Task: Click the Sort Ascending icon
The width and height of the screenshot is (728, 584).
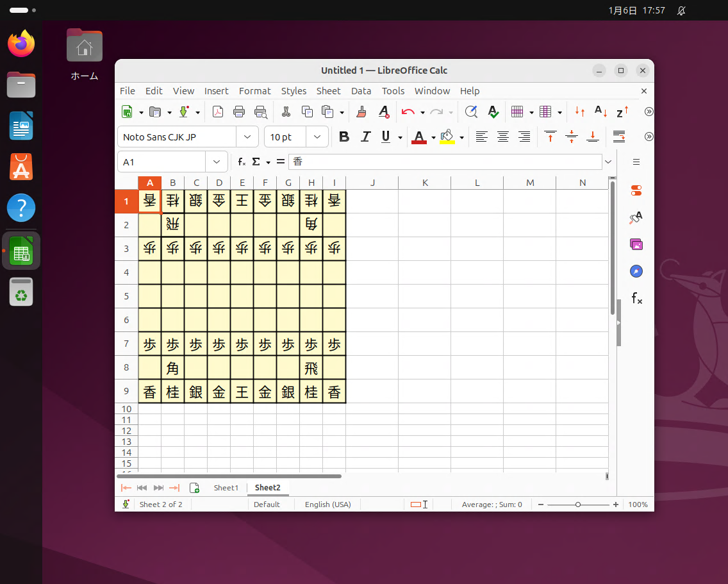Action: [x=600, y=112]
